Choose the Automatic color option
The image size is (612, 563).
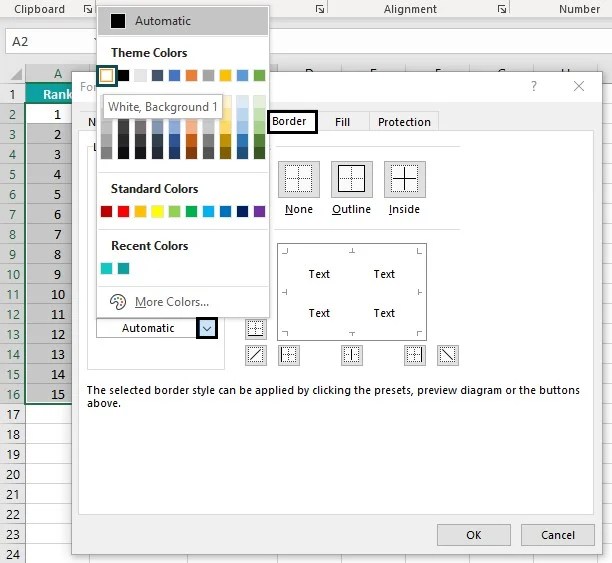tap(183, 21)
